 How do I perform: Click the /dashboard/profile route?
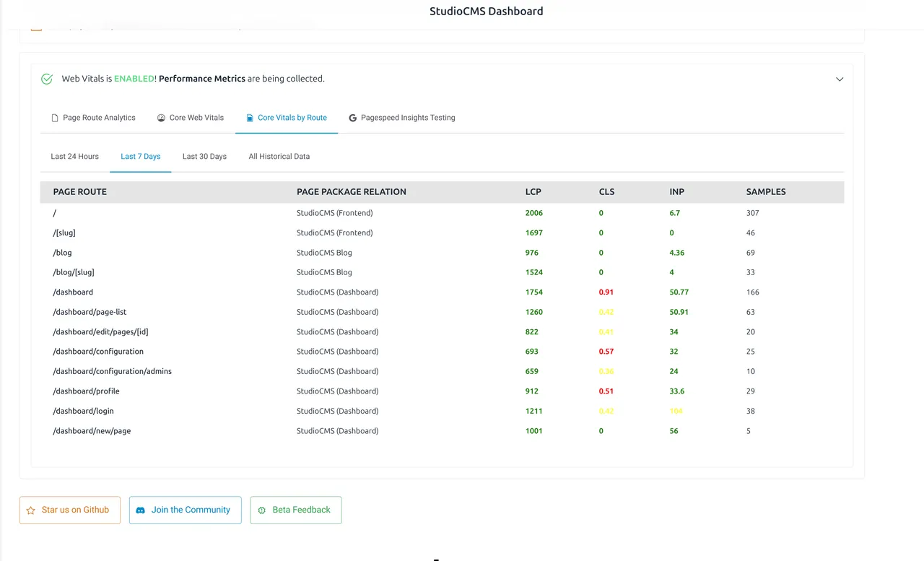(87, 391)
